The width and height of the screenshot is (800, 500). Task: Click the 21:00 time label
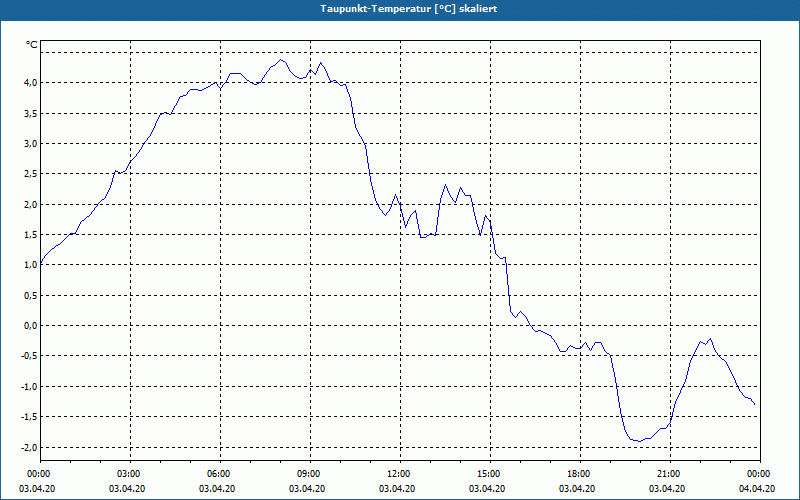point(667,474)
